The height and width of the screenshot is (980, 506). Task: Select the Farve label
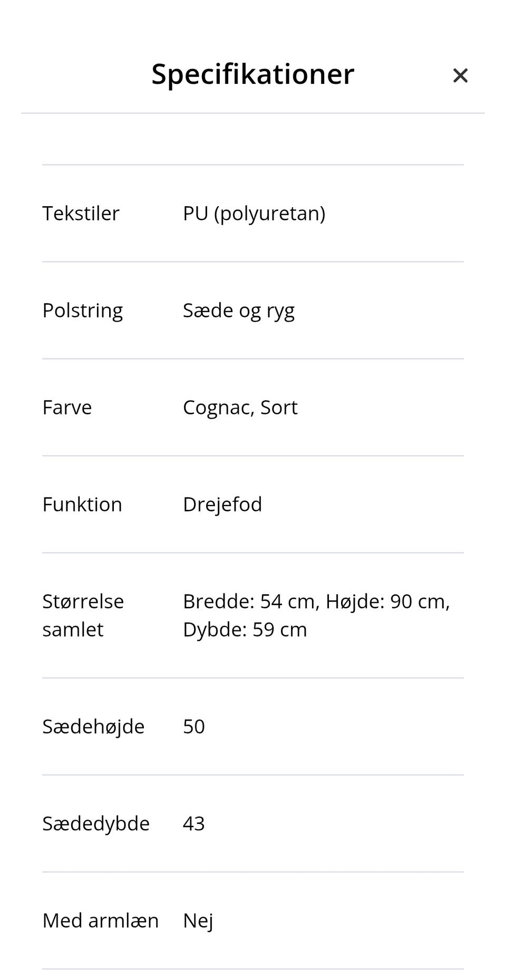[x=67, y=407]
